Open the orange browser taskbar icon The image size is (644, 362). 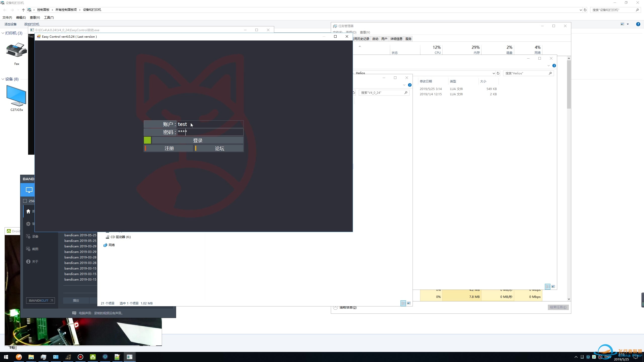19,357
